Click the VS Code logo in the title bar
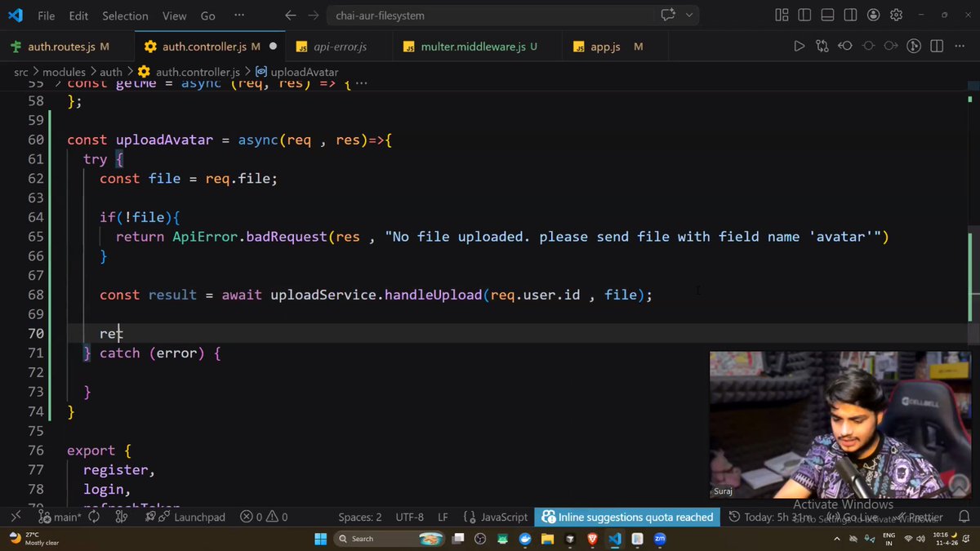This screenshot has height=551, width=980. (15, 15)
